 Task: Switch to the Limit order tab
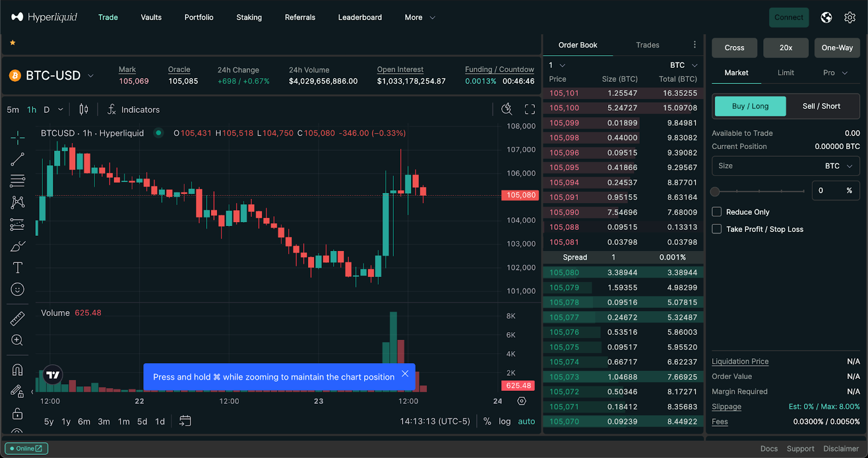[x=786, y=73]
